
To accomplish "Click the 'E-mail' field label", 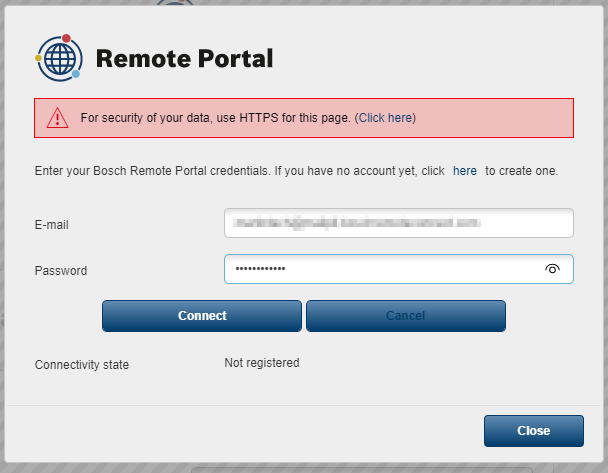I will click(52, 225).
